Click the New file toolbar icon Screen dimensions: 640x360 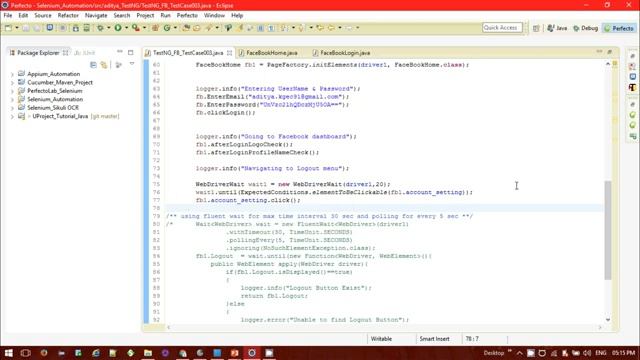point(8,28)
